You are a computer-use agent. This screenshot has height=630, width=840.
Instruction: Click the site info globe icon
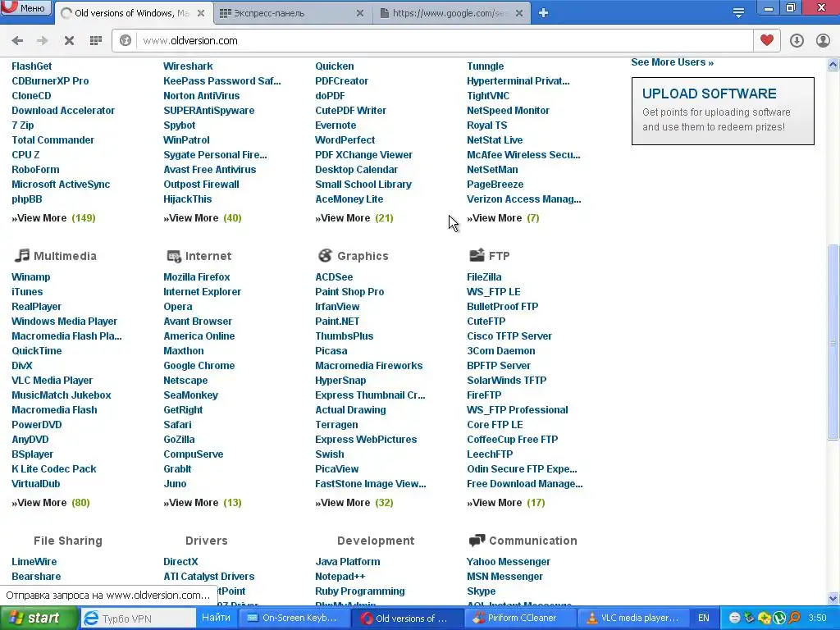[126, 41]
